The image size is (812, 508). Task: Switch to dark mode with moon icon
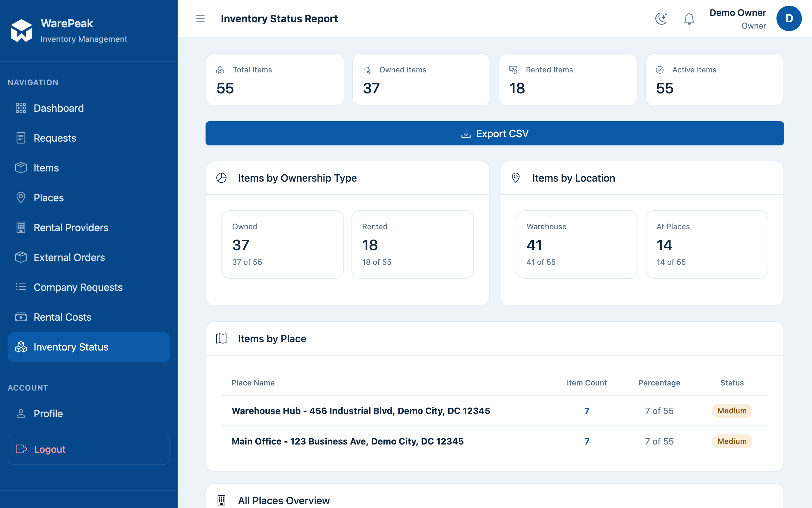(x=661, y=19)
